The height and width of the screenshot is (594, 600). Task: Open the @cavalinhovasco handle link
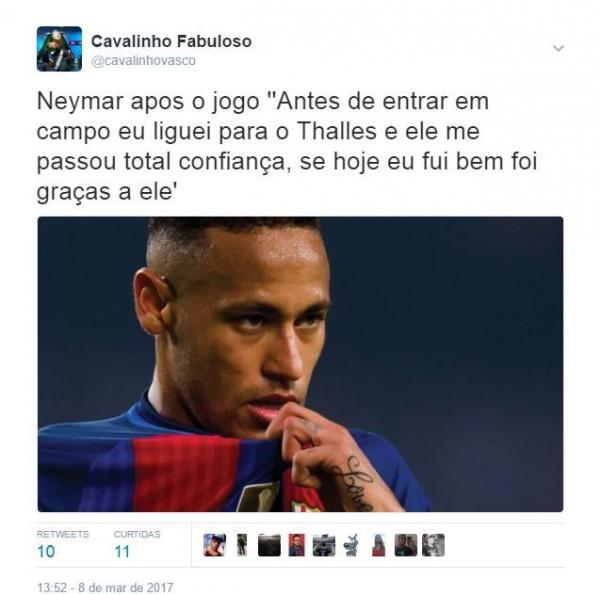143,60
